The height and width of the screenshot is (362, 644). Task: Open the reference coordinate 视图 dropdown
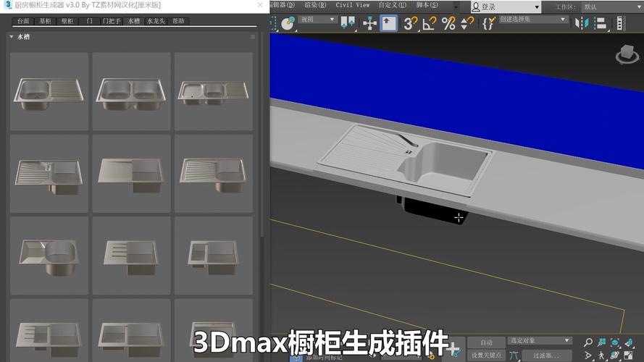[x=317, y=20]
